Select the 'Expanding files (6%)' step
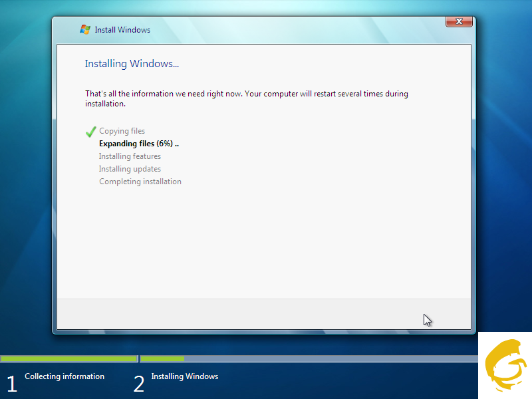 [x=139, y=144]
